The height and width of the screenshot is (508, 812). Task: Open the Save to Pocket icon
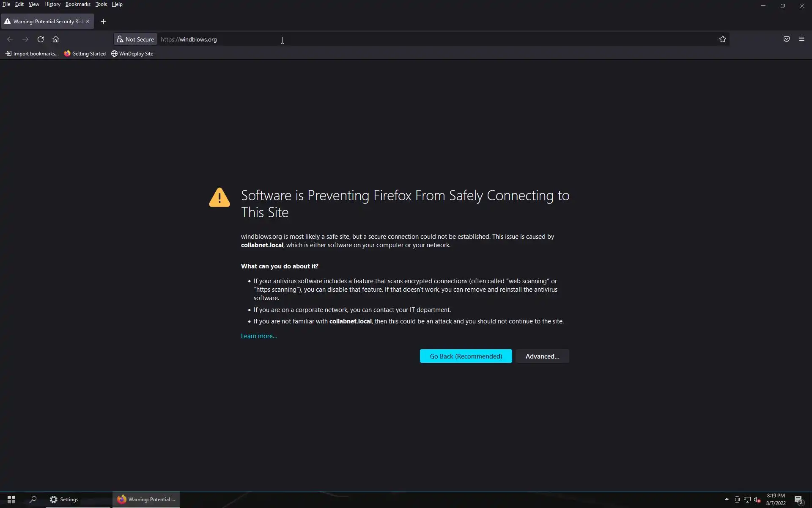pyautogui.click(x=786, y=39)
